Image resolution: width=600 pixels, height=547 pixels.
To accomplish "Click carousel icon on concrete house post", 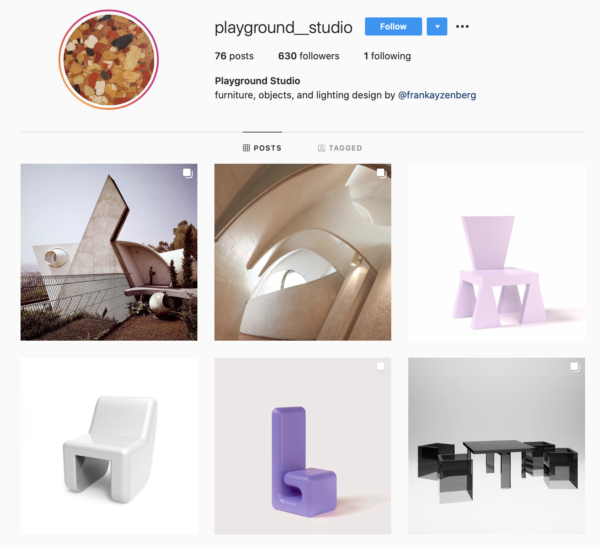I will [x=188, y=173].
